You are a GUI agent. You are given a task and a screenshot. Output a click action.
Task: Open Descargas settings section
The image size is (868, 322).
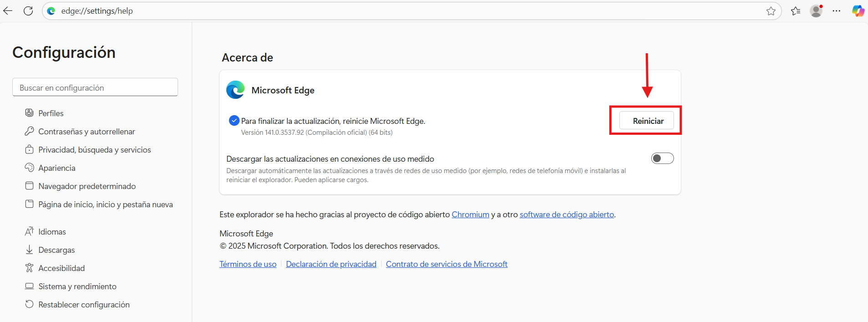(56, 250)
